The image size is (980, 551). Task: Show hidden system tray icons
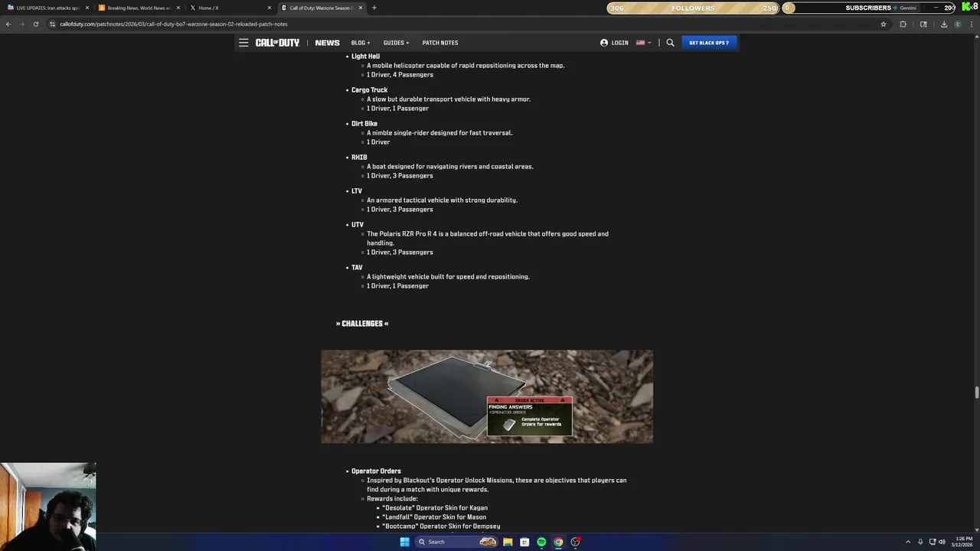(908, 542)
